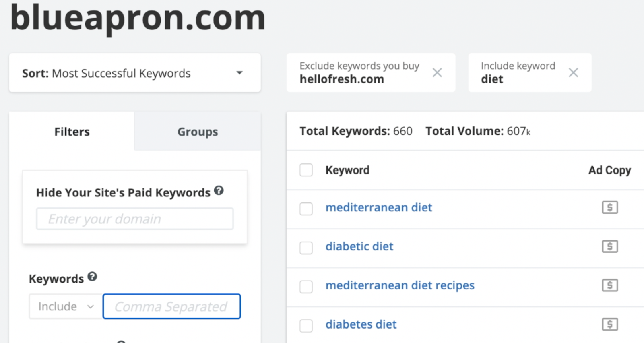Show help tooltip next to Keywords label

click(92, 277)
